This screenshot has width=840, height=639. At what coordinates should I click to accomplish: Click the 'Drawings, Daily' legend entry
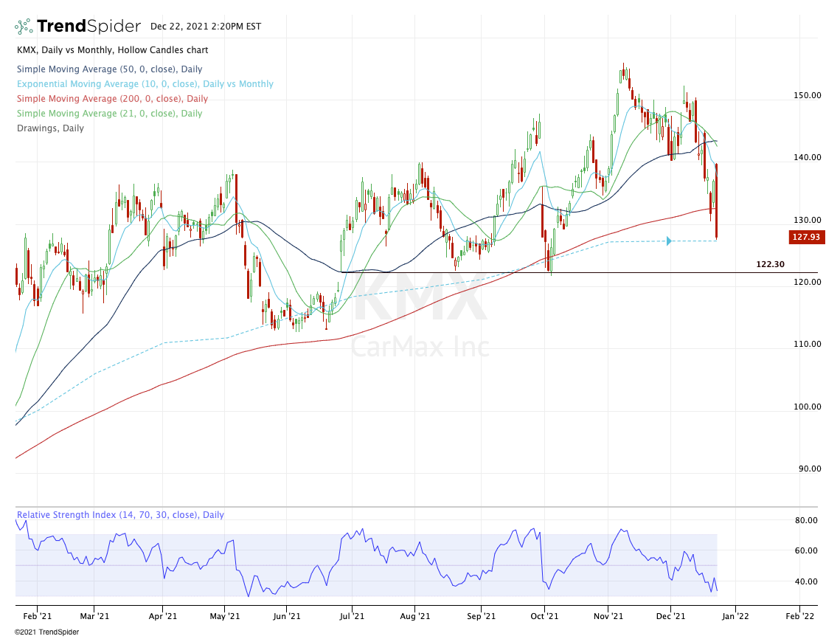click(50, 128)
